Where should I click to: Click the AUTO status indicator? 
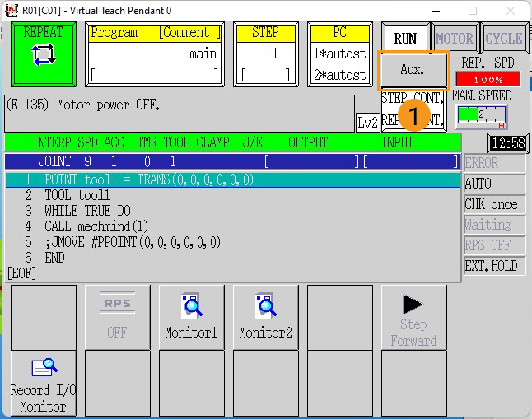pos(494,184)
